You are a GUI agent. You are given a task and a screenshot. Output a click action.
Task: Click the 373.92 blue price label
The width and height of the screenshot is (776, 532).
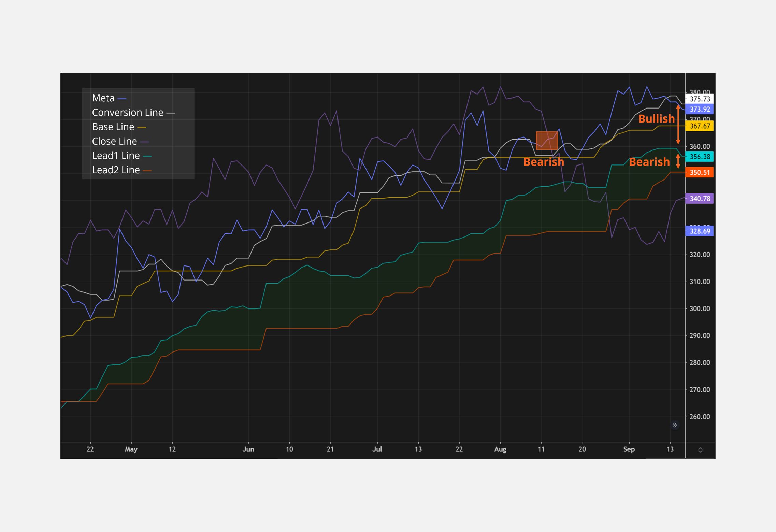coord(700,110)
